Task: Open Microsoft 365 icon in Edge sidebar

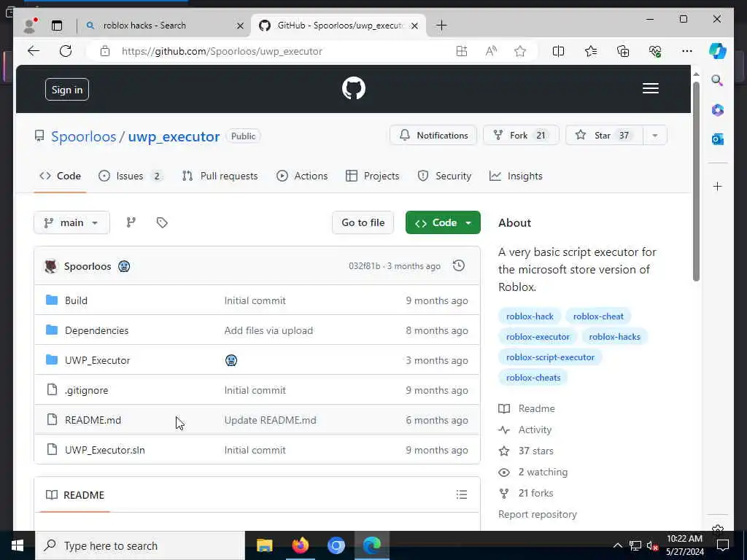Action: (718, 110)
